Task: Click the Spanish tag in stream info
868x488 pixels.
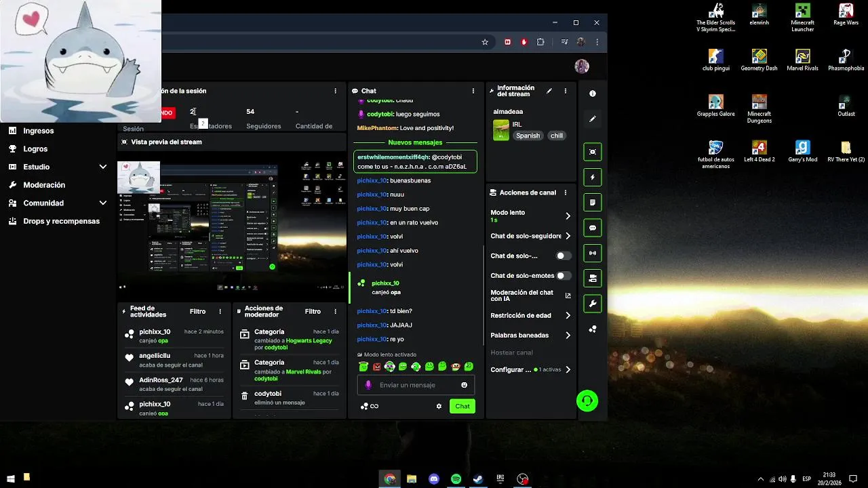Action: click(528, 136)
